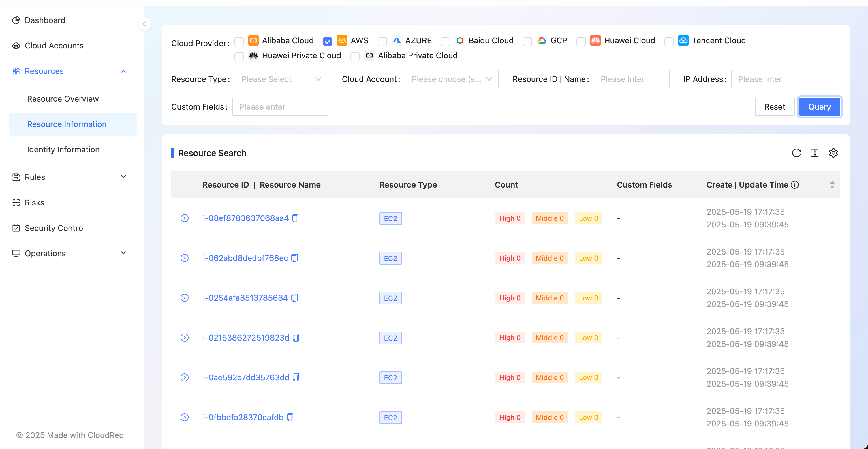Viewport: 868px width, 449px height.
Task: Click the Reset button
Action: click(774, 107)
